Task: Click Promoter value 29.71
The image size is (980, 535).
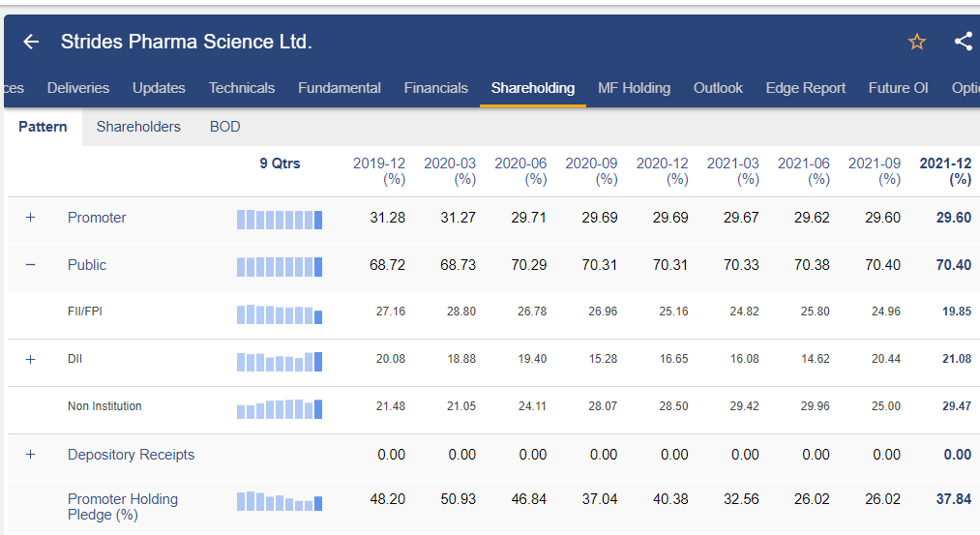Action: (529, 218)
